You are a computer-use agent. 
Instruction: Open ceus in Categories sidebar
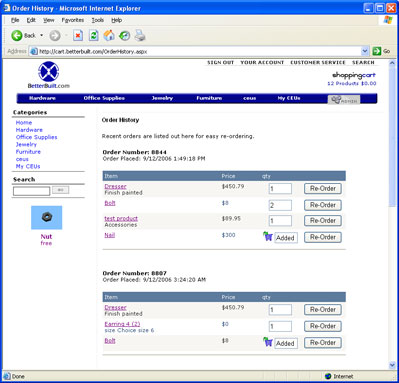22,159
